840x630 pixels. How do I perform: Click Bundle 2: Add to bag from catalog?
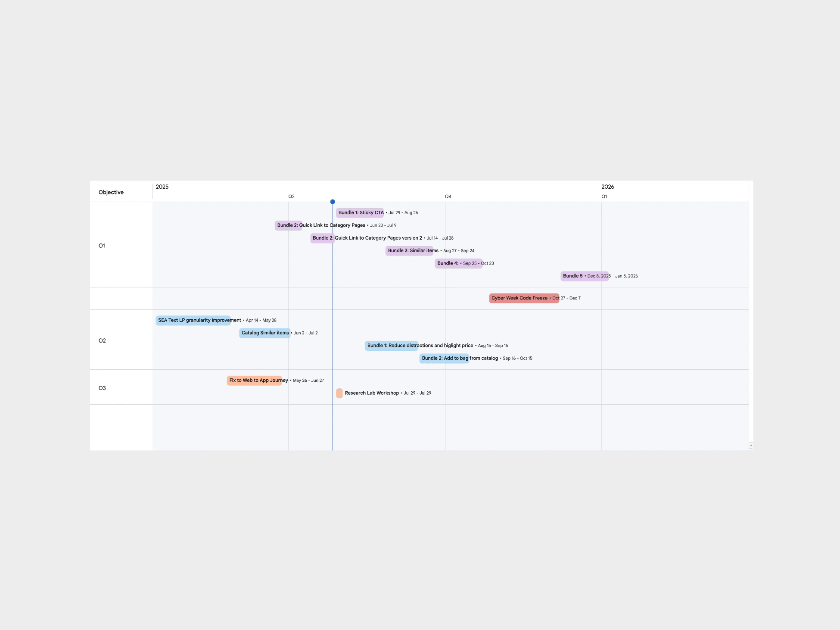coord(444,359)
